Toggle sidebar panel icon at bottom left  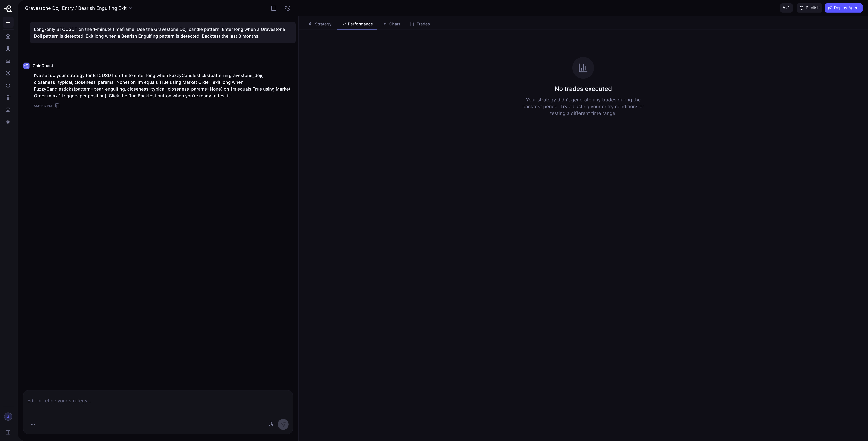pyautogui.click(x=8, y=433)
